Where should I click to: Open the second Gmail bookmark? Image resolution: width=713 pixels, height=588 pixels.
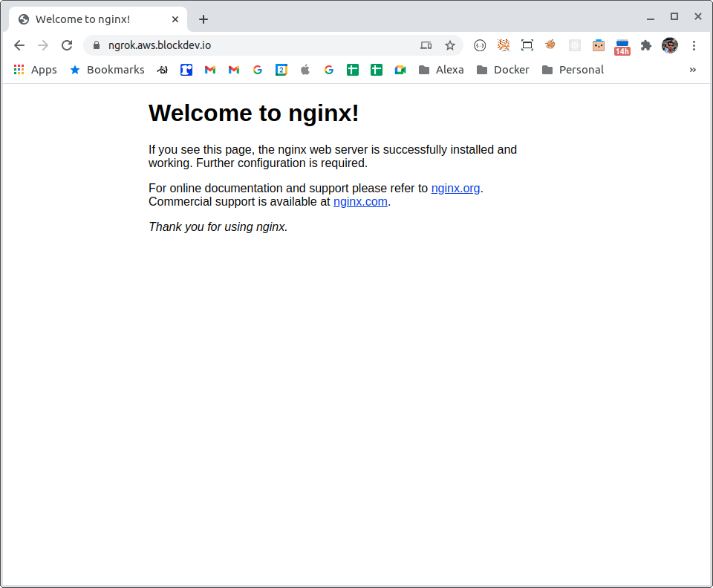(x=234, y=70)
